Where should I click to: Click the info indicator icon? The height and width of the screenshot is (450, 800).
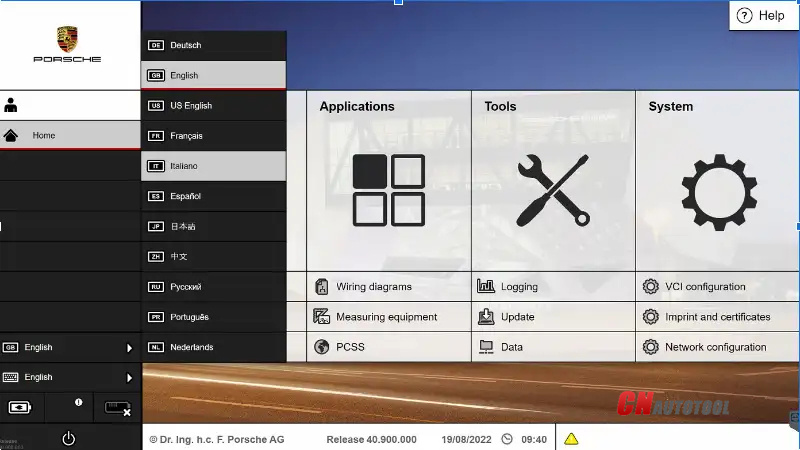[x=79, y=402]
